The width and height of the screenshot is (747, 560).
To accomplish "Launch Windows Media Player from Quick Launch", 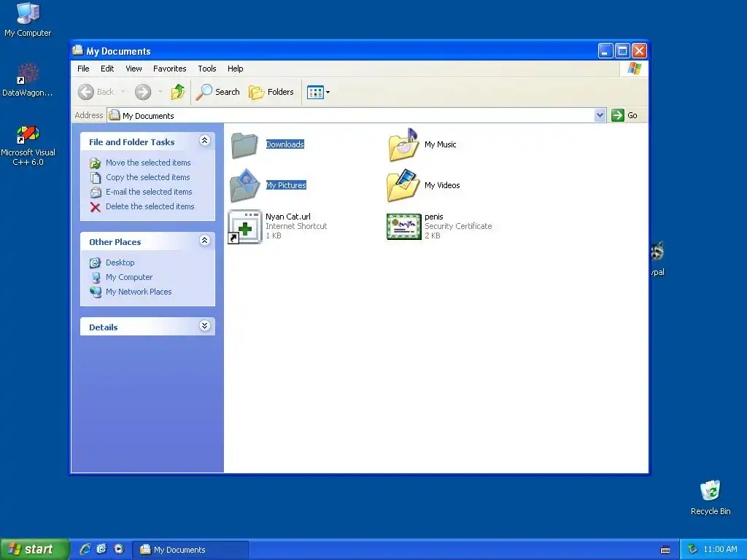I will (x=119, y=549).
